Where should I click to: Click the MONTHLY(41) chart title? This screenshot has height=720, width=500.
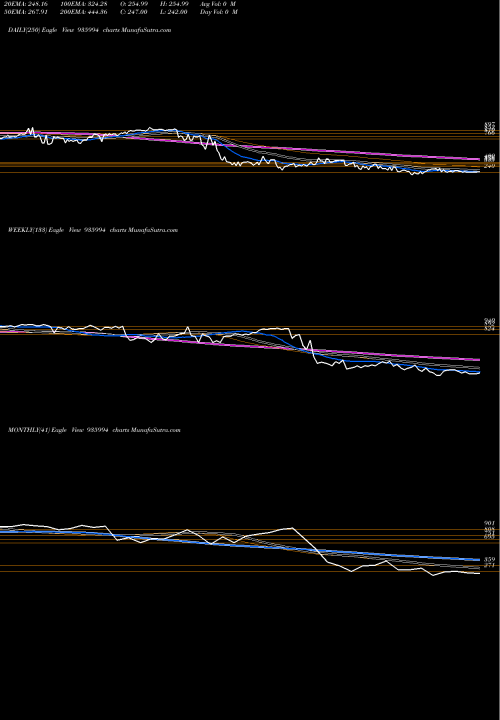coord(94,430)
